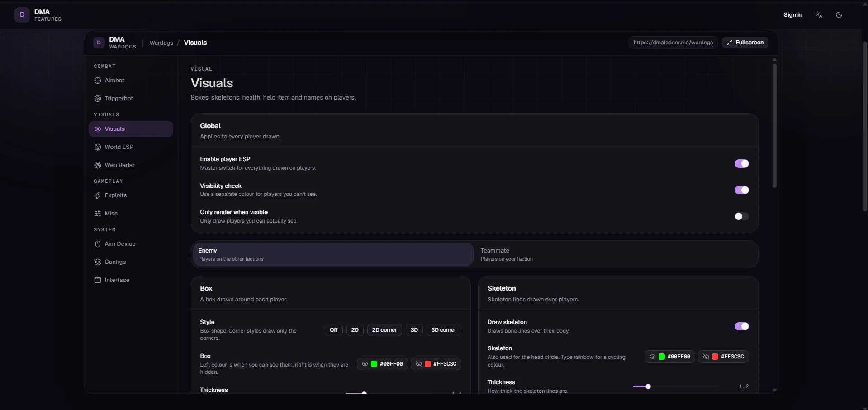Open the Aimbot page via its crosshair icon
This screenshot has width=868, height=410.
tap(98, 81)
